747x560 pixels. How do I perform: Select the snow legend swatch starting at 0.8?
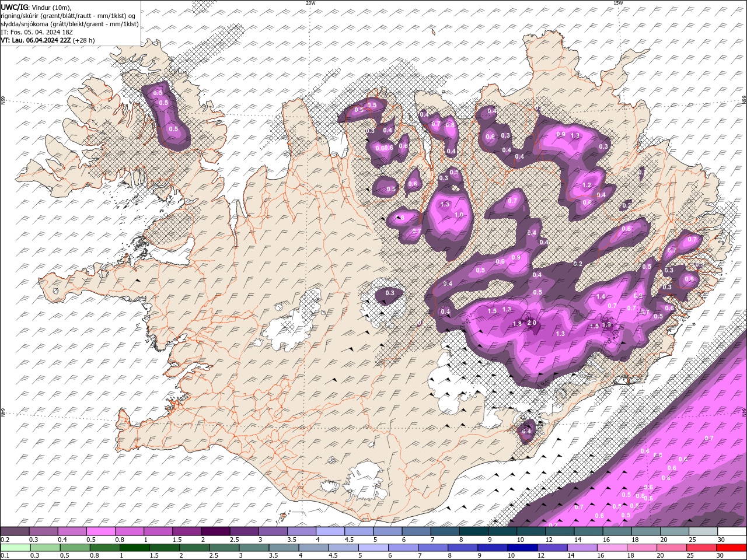tap(130, 531)
